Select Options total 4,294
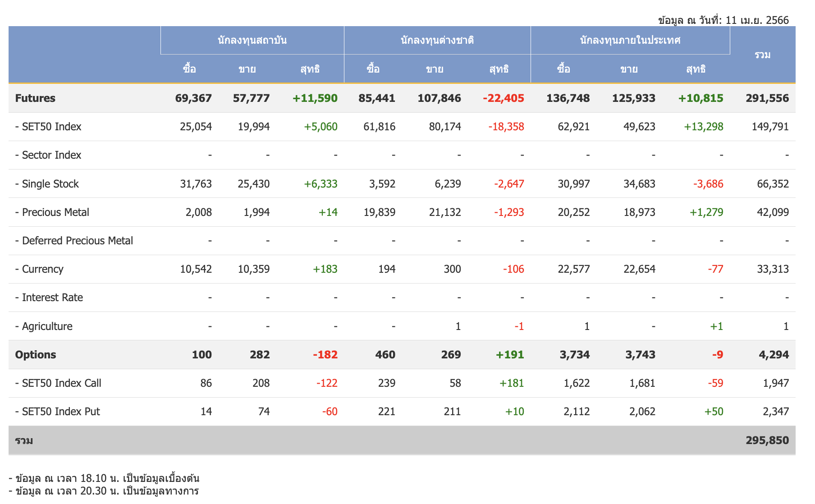 click(x=774, y=355)
